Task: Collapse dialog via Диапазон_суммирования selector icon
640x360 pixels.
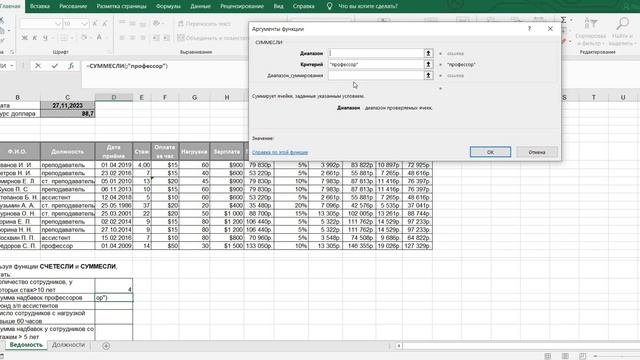Action: (x=428, y=75)
